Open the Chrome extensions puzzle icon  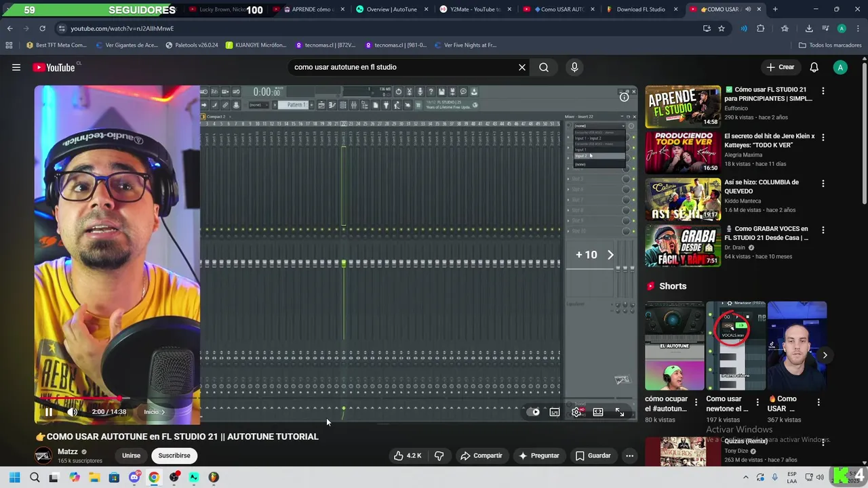[x=760, y=28]
